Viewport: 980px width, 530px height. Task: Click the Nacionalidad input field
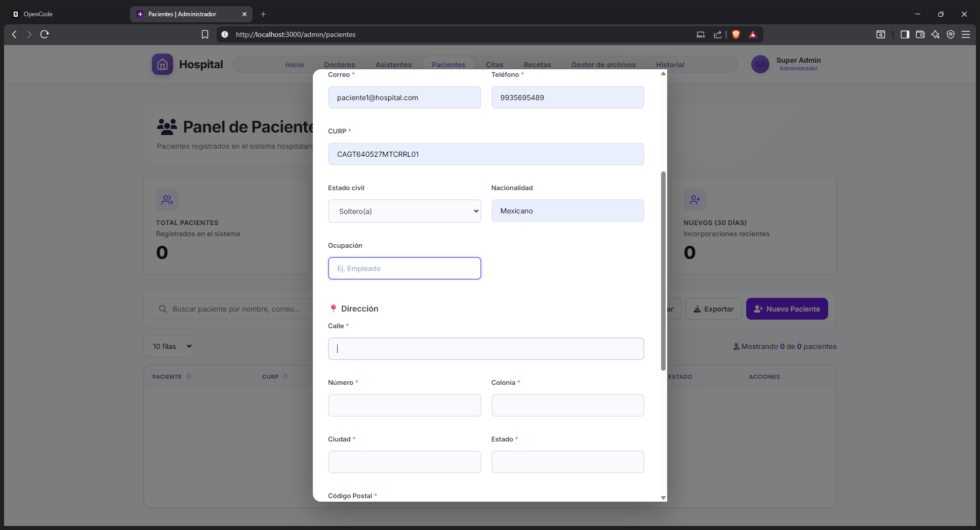click(x=567, y=211)
